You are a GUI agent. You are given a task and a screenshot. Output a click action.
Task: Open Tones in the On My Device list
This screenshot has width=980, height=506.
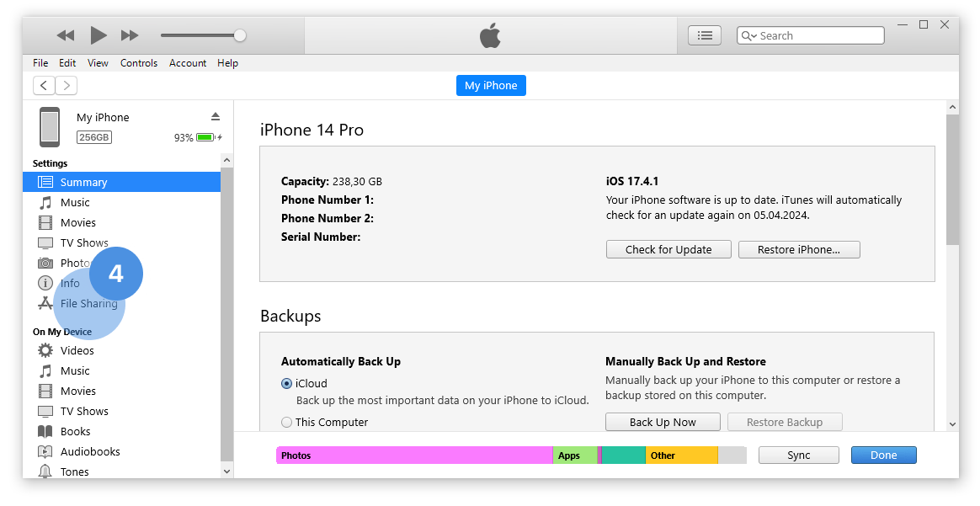pos(74,471)
